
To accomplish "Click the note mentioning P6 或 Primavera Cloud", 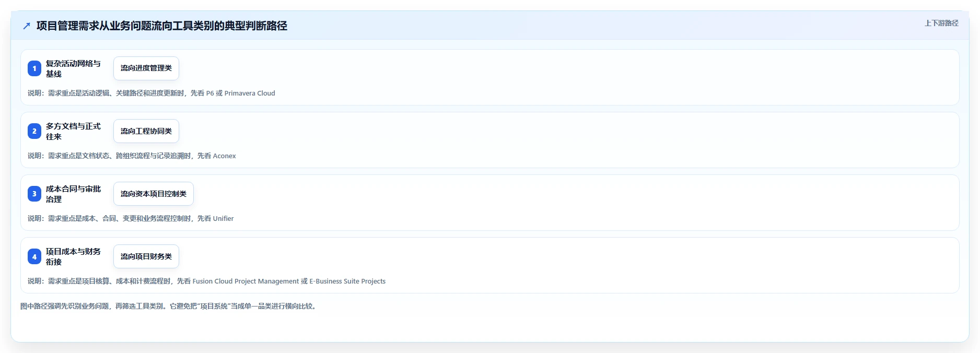I will coord(151,93).
